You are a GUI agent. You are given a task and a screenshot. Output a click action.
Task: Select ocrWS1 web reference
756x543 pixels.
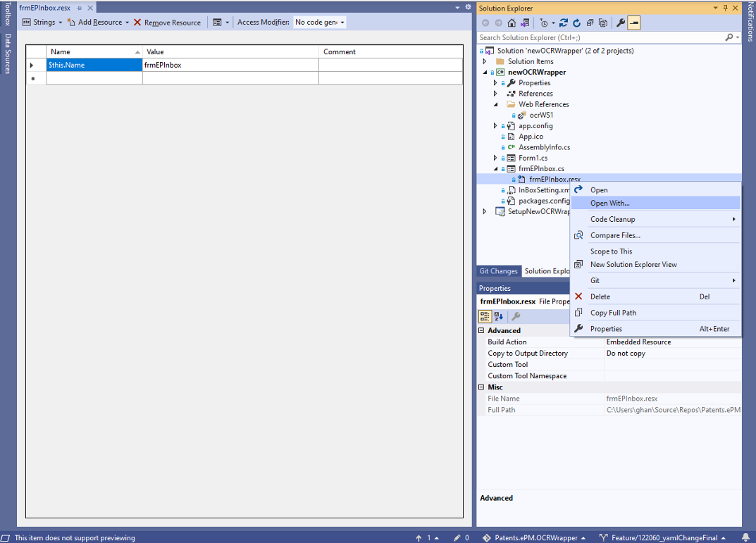[x=541, y=115]
